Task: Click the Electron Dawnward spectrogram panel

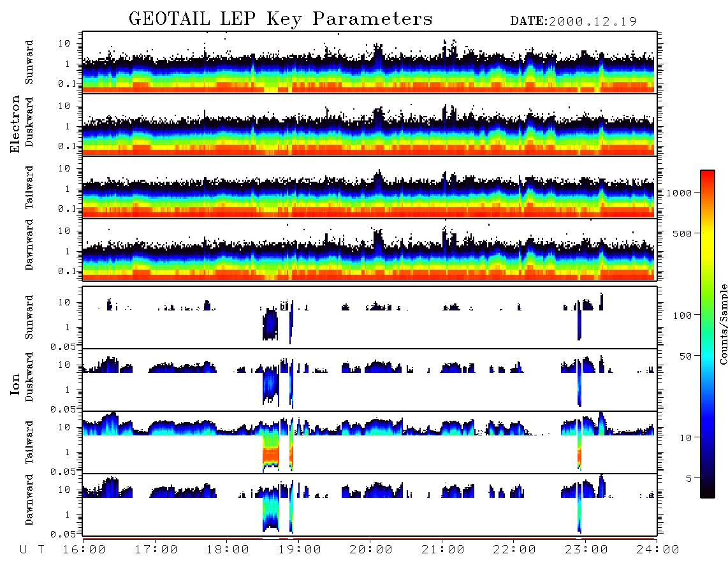Action: tap(370, 249)
